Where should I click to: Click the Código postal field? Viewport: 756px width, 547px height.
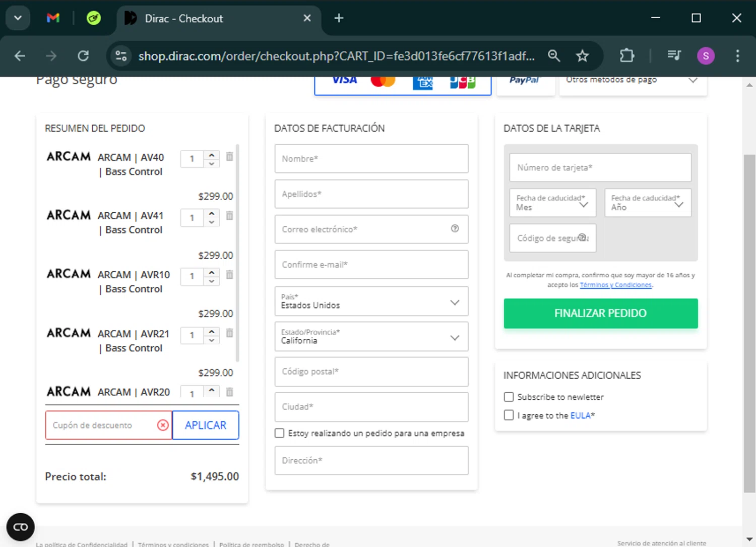pyautogui.click(x=371, y=372)
